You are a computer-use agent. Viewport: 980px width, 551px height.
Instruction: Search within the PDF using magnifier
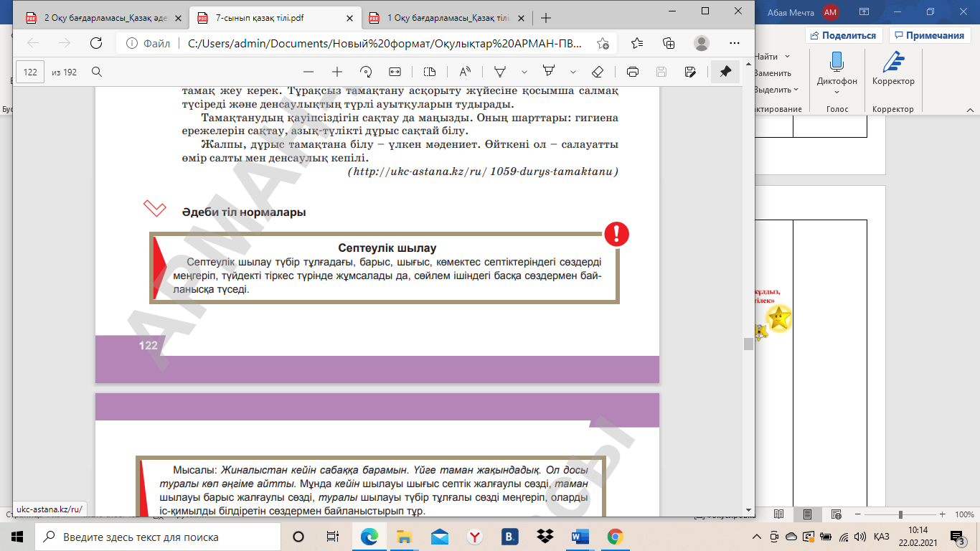pyautogui.click(x=97, y=72)
